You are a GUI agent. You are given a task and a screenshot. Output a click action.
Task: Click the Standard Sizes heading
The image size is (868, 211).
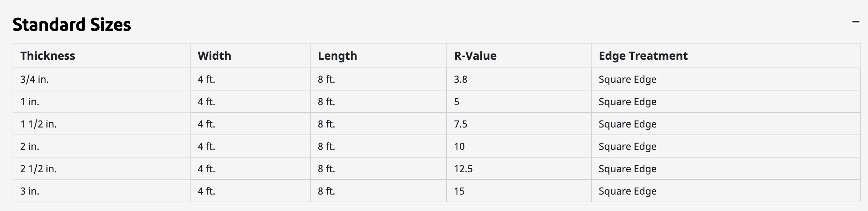[72, 24]
